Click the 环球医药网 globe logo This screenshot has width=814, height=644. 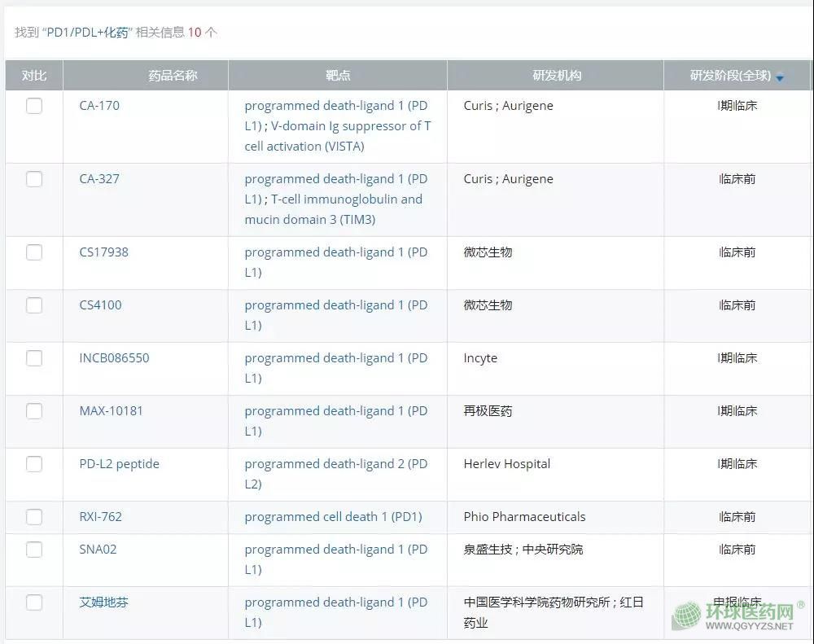(x=686, y=616)
